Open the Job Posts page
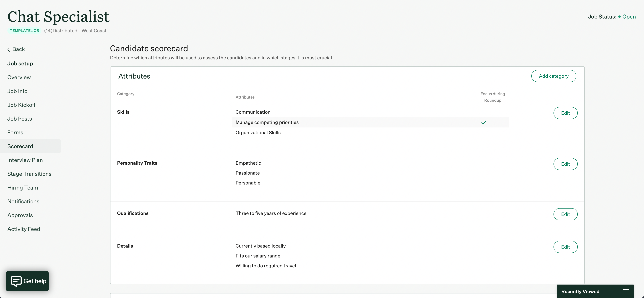Viewport: 644px width, 298px height. [x=19, y=118]
